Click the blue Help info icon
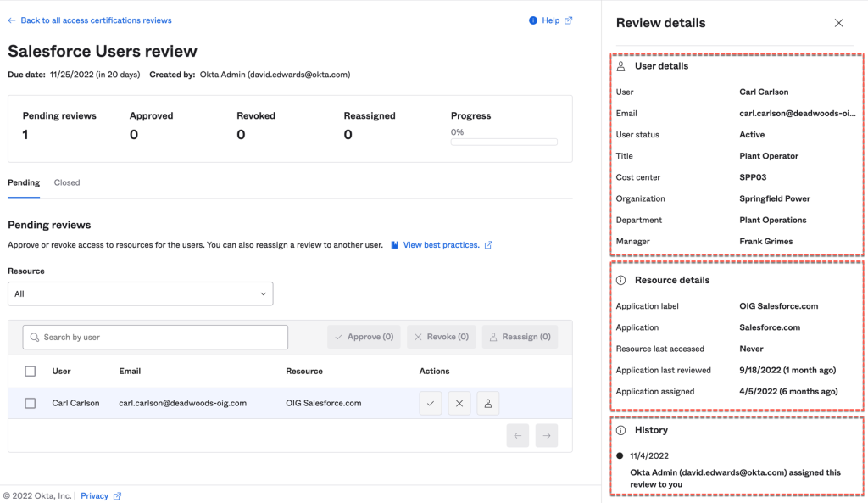The width and height of the screenshot is (868, 503). 533,20
